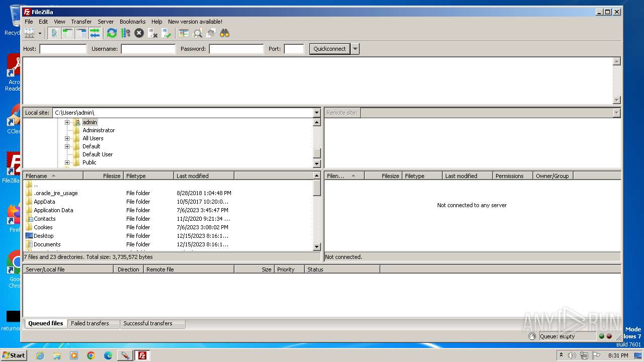Open the Help menu
Image resolution: width=644 pixels, height=362 pixels.
point(157,22)
